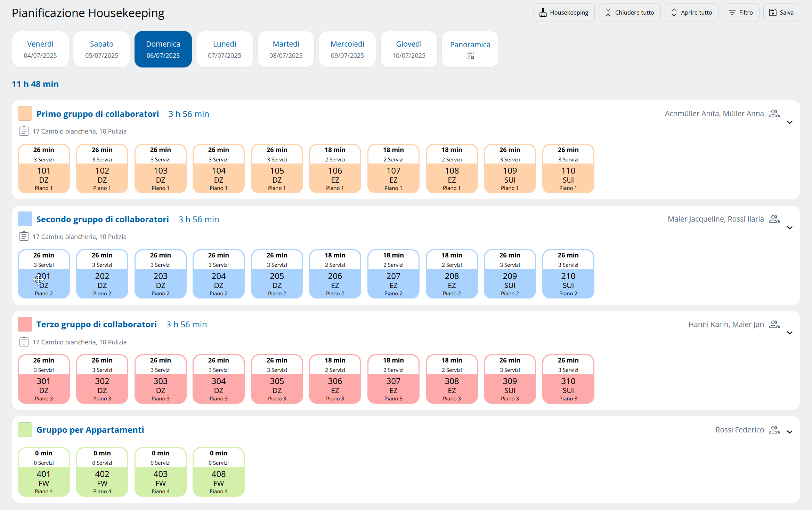The width and height of the screenshot is (812, 510).
Task: Click the orange color swatch of Primo gruppo
Action: (25, 113)
